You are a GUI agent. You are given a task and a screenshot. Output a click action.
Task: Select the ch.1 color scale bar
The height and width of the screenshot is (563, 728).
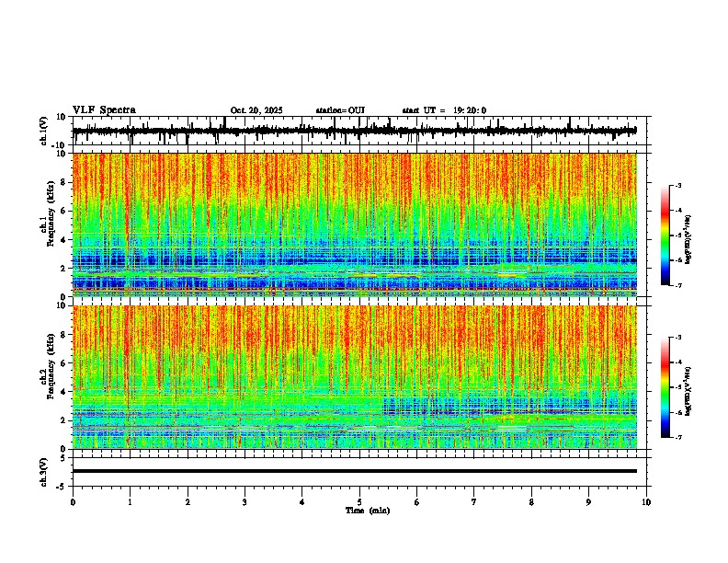pyautogui.click(x=665, y=236)
